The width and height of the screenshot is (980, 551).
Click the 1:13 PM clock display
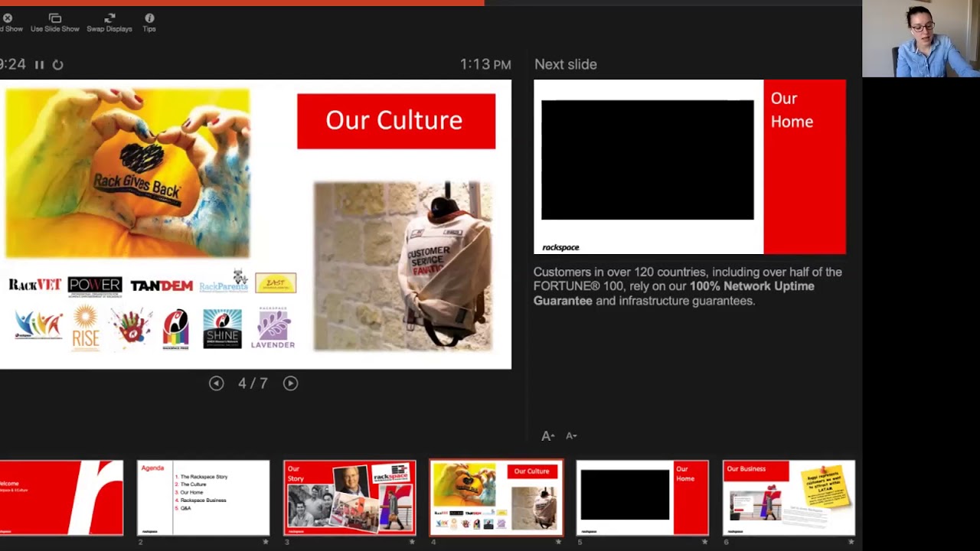(x=485, y=65)
